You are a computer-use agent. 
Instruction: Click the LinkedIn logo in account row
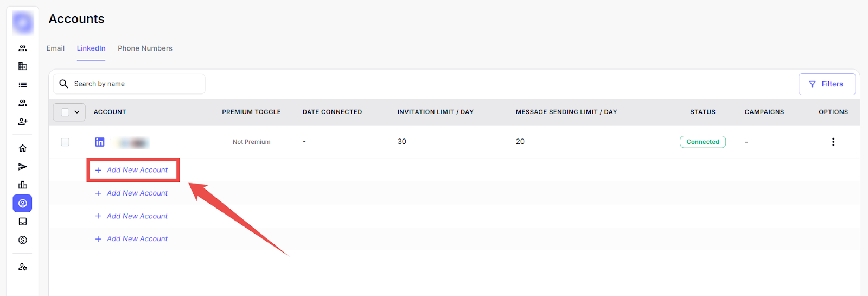point(100,142)
